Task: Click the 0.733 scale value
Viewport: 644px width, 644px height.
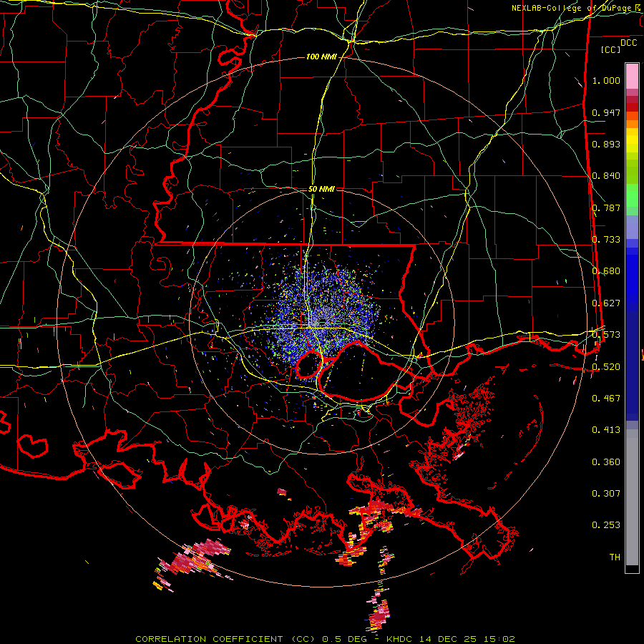Action: tap(606, 240)
